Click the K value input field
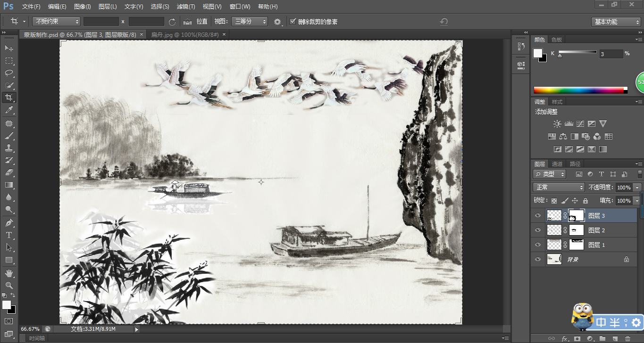This screenshot has height=343, width=644. 611,54
